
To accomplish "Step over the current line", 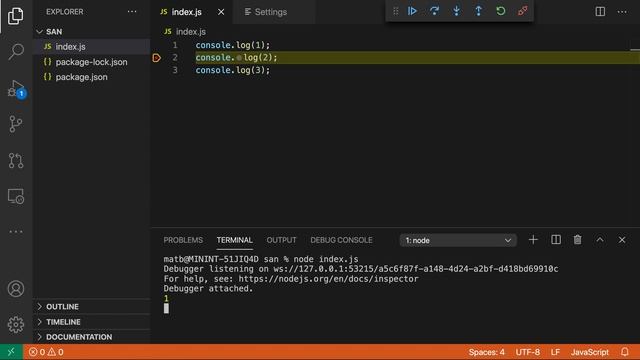I will pyautogui.click(x=434, y=11).
